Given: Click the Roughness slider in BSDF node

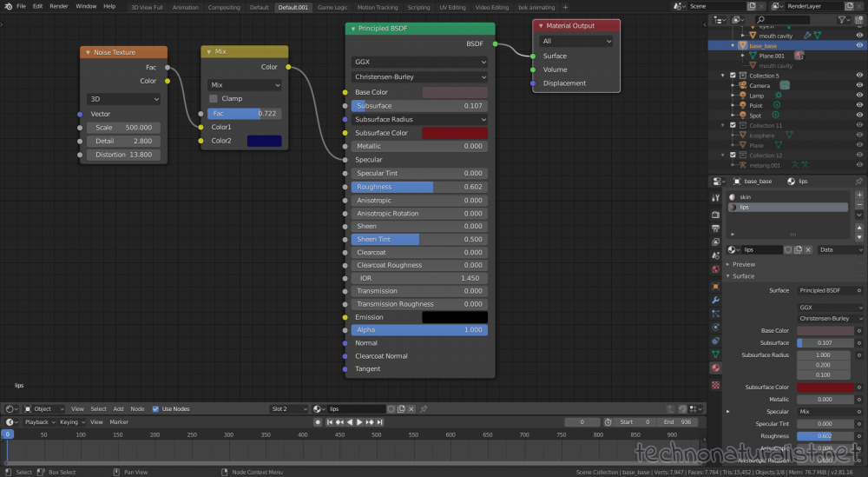Looking at the screenshot, I should (419, 187).
